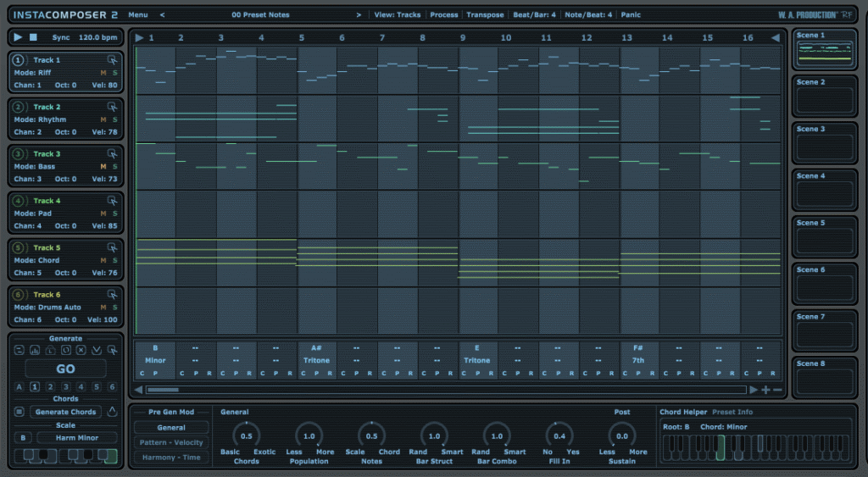
Task: Click the lock icon in Generate panel
Action: click(50, 350)
